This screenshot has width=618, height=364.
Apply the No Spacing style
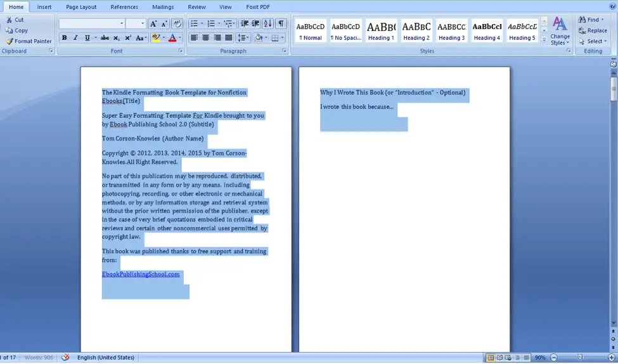pyautogui.click(x=345, y=30)
